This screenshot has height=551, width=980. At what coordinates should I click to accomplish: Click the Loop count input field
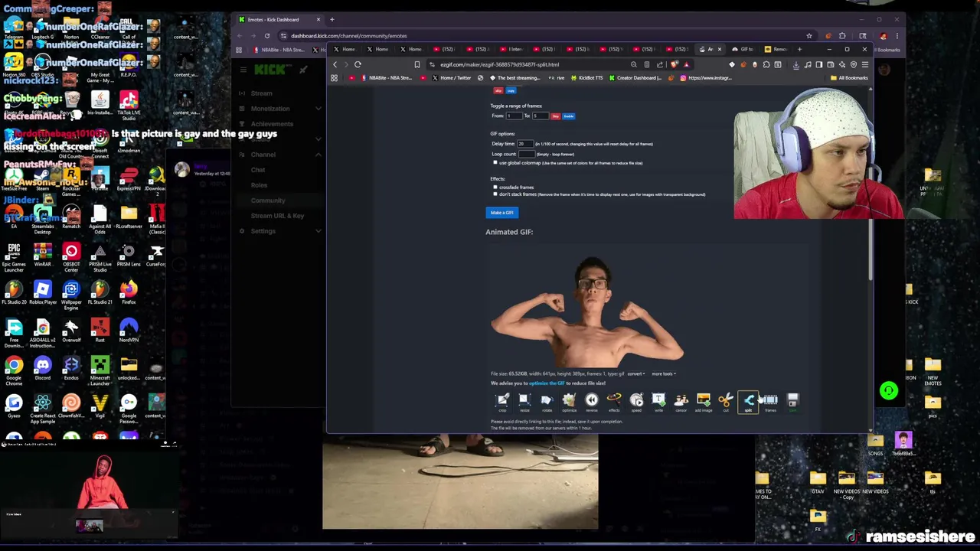tap(526, 154)
